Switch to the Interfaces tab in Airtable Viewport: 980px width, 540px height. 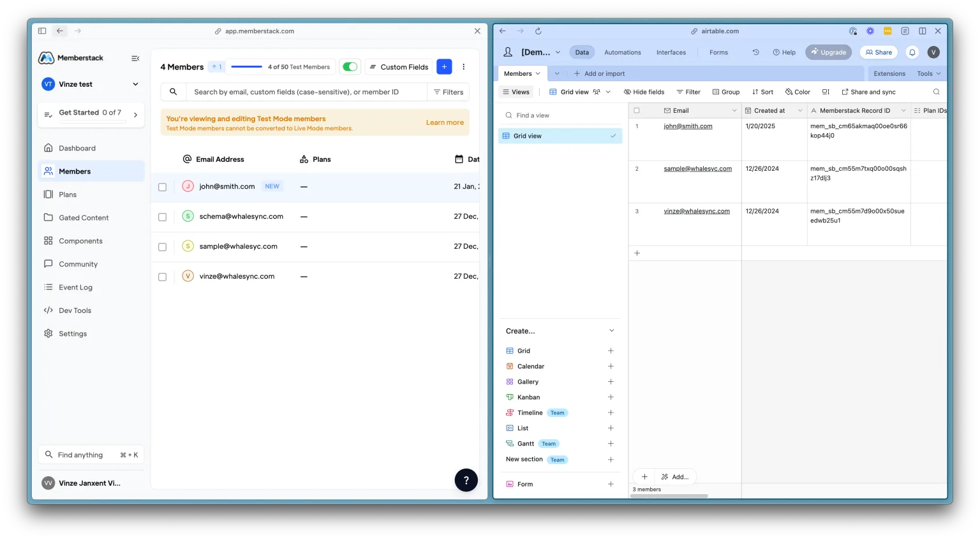click(x=671, y=52)
